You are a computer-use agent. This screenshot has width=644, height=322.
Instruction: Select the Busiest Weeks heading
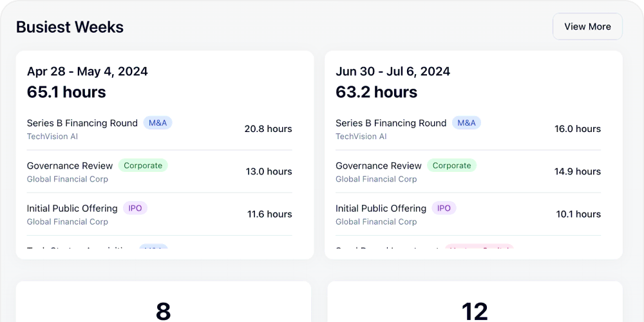coord(70,27)
